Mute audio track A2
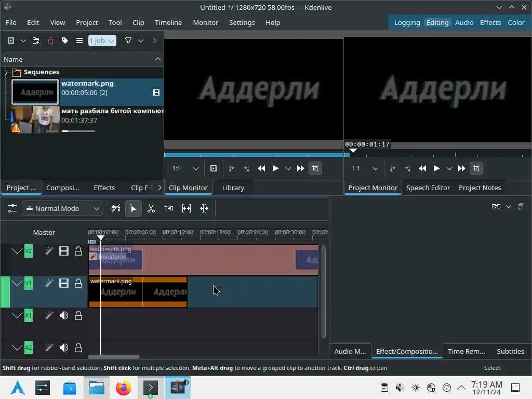This screenshot has width=532, height=399. coord(64,348)
